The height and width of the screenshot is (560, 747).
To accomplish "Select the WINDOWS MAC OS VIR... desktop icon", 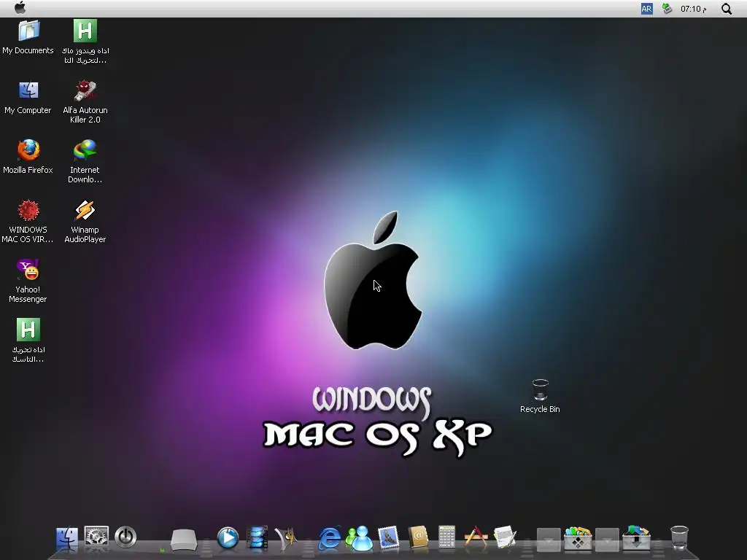I will [x=28, y=222].
